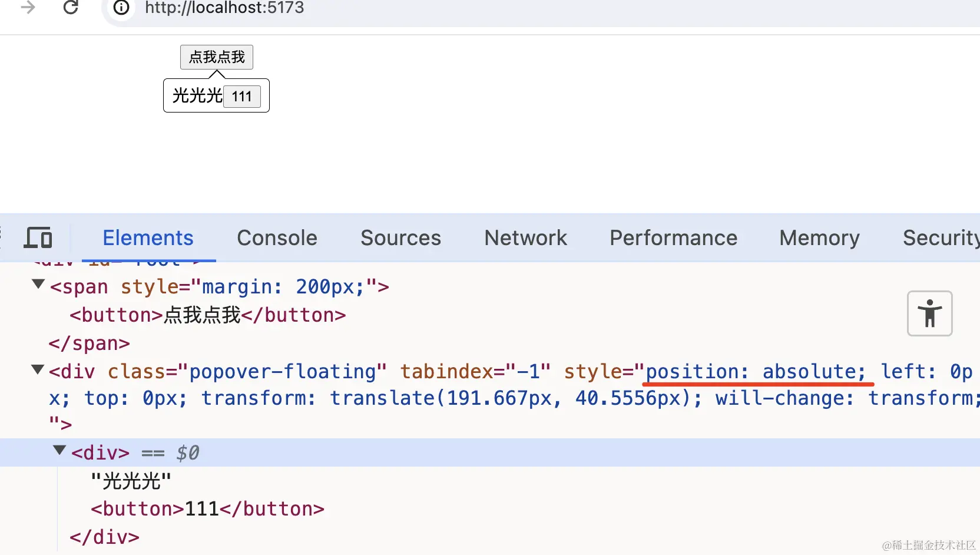Select the button 点我点我 DOM line
980x555 pixels.
coord(207,315)
